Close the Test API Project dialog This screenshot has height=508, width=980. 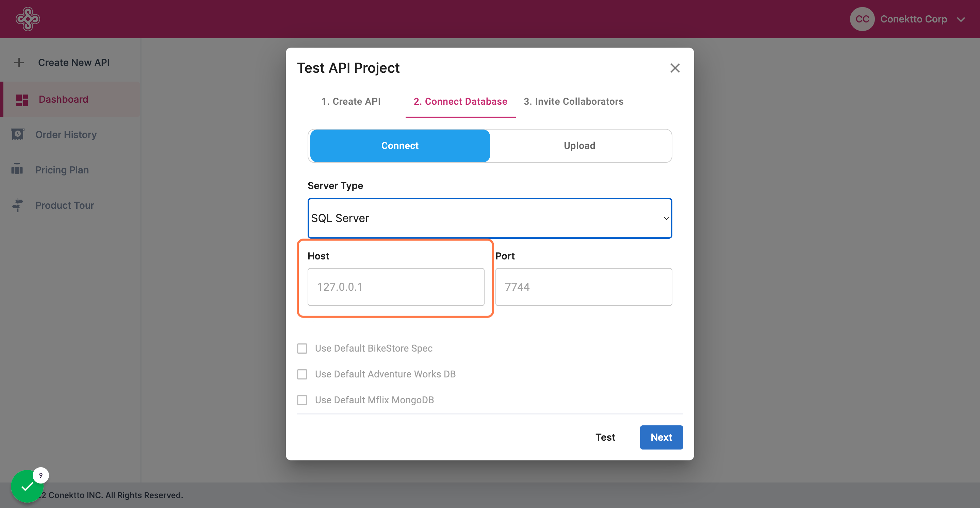(x=674, y=68)
